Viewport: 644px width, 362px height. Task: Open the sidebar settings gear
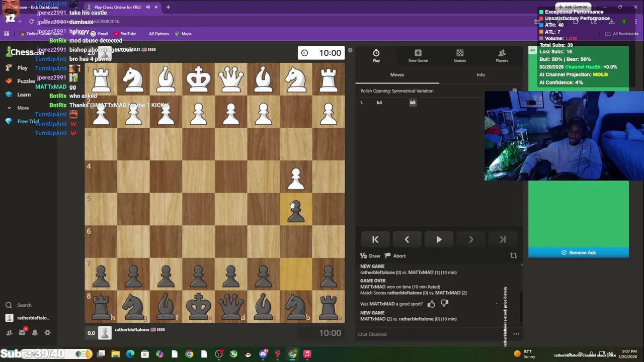coord(47,332)
